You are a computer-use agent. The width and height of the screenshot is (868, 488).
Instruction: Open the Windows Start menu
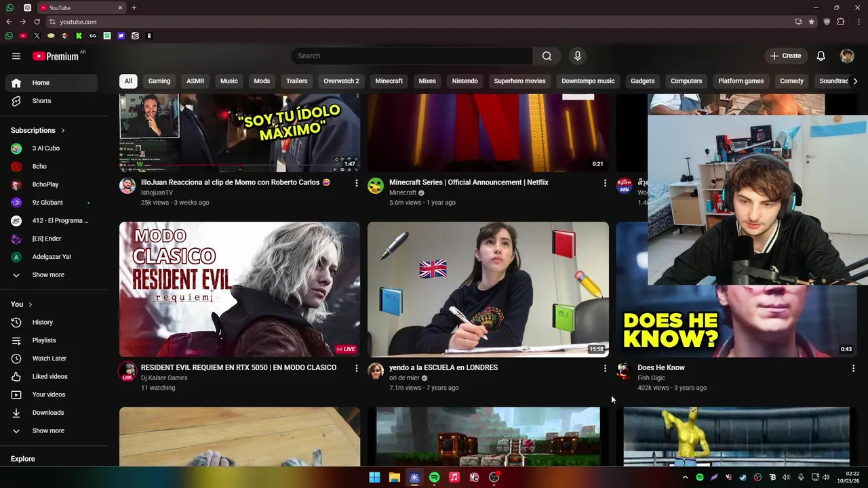coord(374,477)
